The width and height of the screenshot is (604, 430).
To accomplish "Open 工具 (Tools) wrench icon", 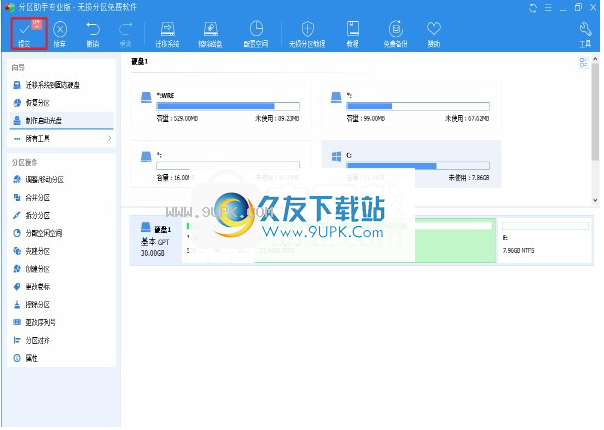I will coord(585,34).
